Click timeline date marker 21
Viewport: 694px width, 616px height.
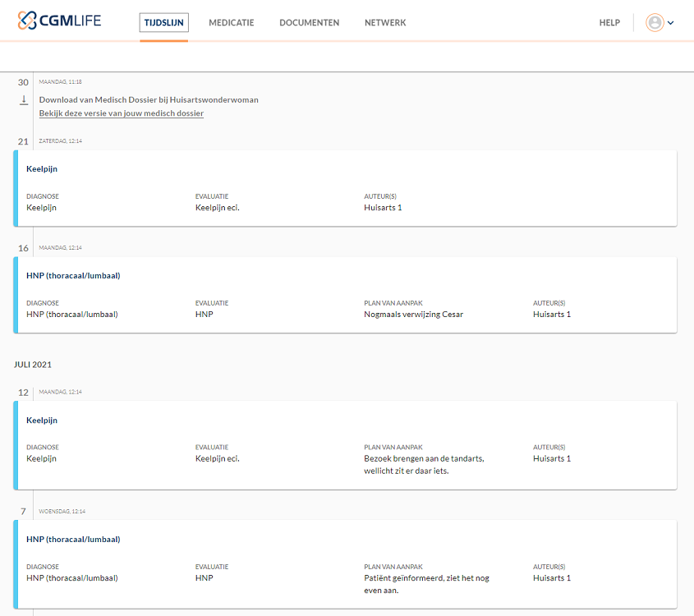click(x=23, y=141)
